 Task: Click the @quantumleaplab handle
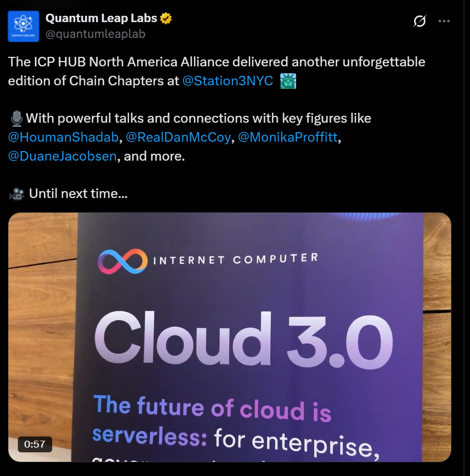tap(95, 34)
